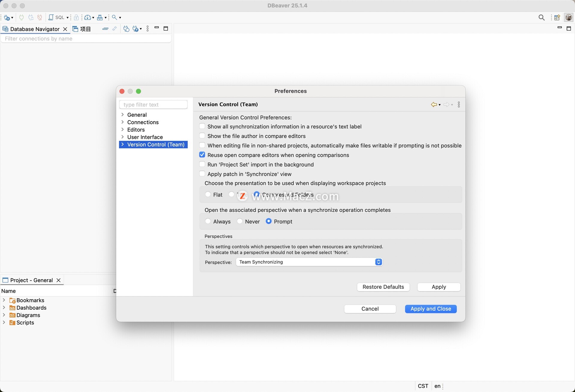Uncheck Reuse open compare editors checkbox
The width and height of the screenshot is (575, 392).
pyautogui.click(x=202, y=155)
